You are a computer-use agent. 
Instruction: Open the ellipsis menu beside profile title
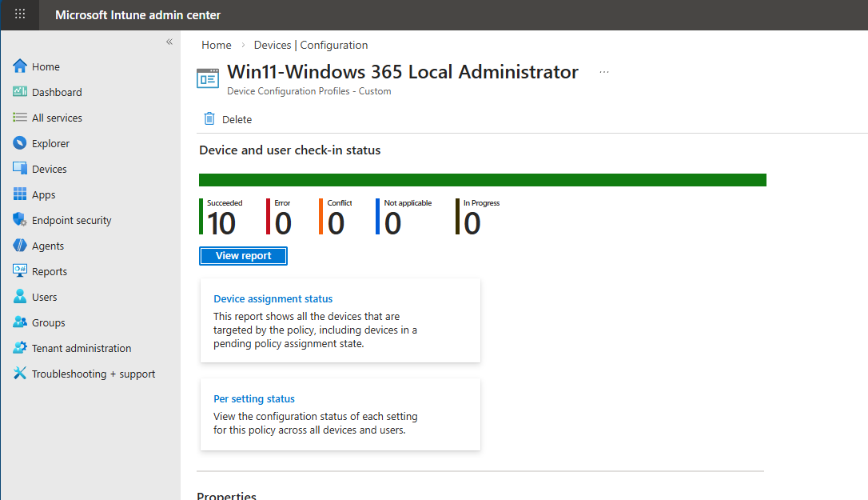click(604, 72)
